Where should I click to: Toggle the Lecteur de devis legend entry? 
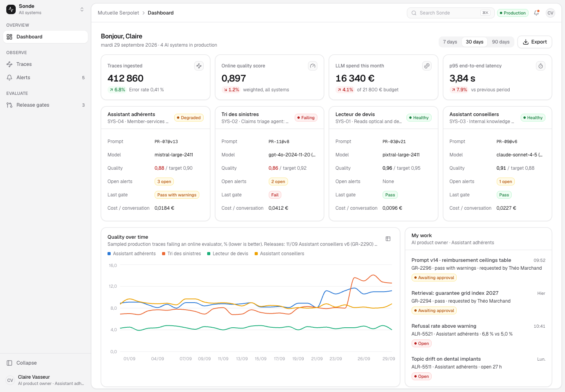(x=228, y=254)
